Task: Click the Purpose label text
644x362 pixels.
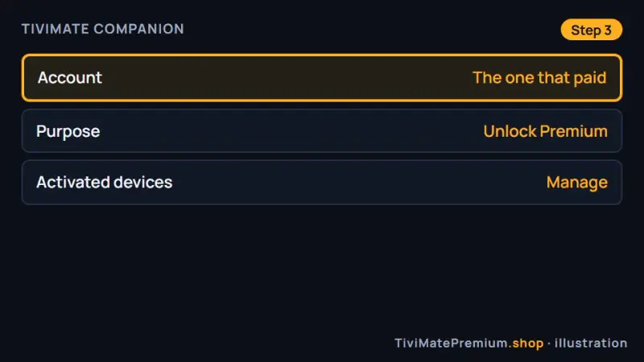Action: pyautogui.click(x=68, y=132)
